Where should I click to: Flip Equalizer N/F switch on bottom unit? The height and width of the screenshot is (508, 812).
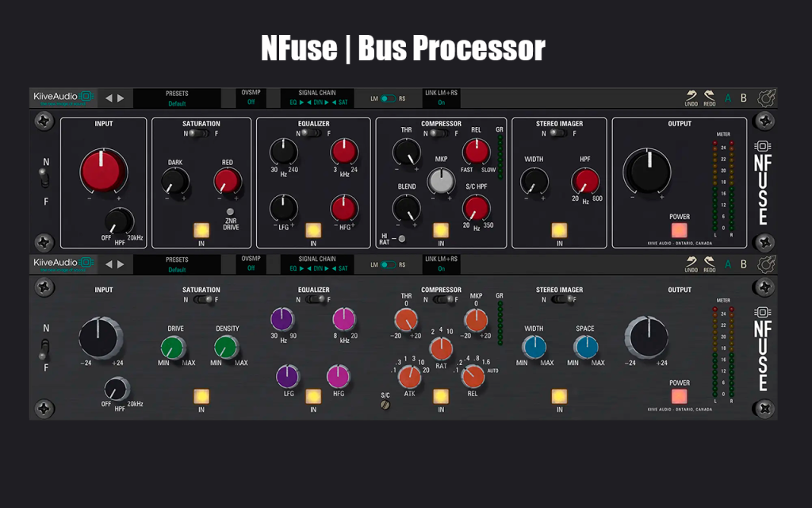(x=315, y=299)
